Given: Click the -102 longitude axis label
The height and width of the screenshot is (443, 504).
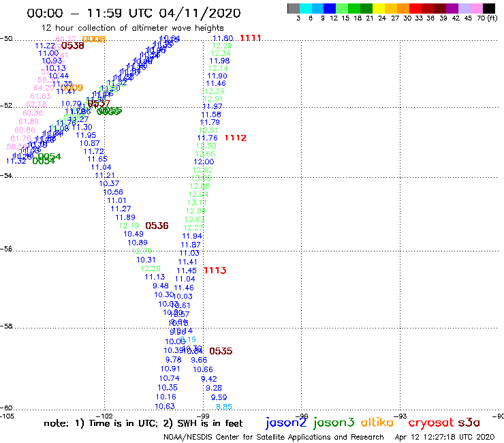Looking at the screenshot, I should [105, 416].
